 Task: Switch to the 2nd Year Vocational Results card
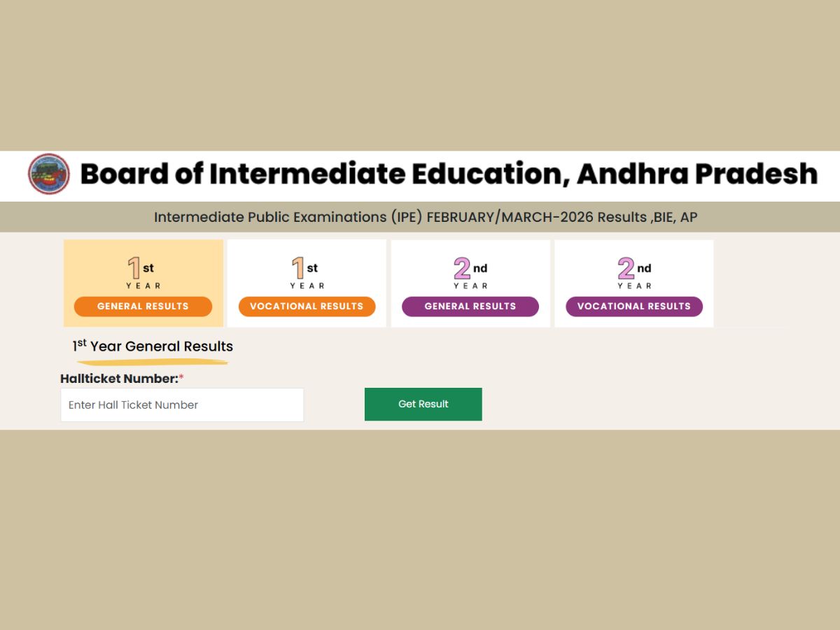tap(633, 283)
